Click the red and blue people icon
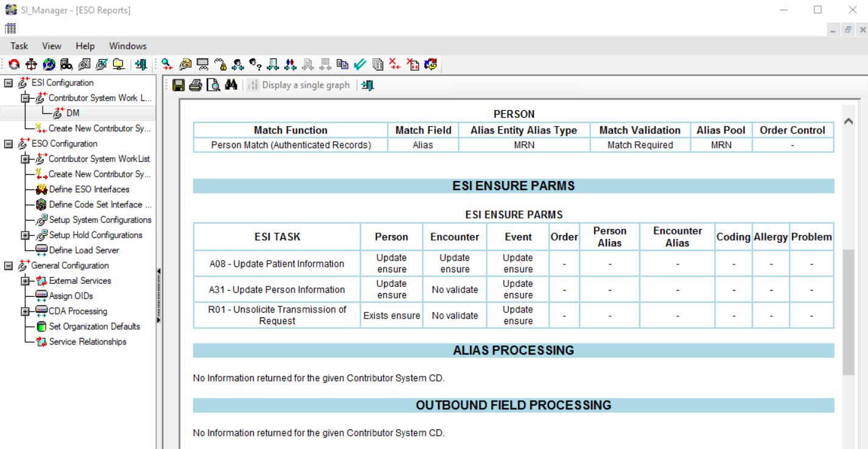 [290, 64]
